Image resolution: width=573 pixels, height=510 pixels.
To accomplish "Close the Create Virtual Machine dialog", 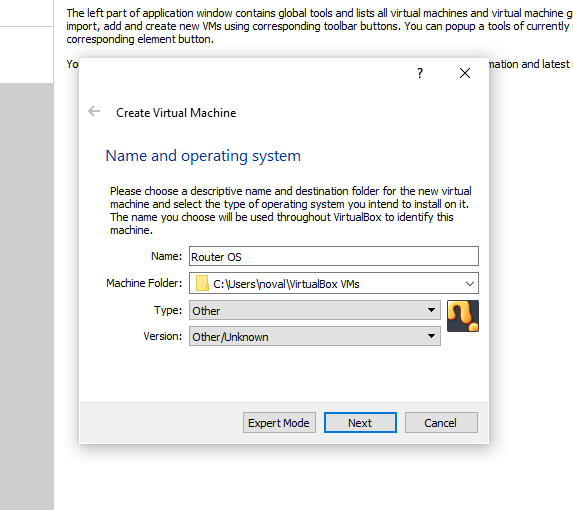I will (465, 73).
